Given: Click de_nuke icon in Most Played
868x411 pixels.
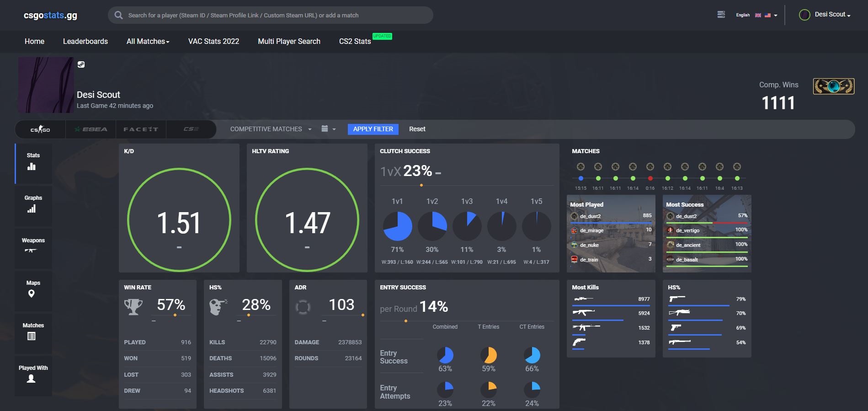Looking at the screenshot, I should pyautogui.click(x=575, y=245).
